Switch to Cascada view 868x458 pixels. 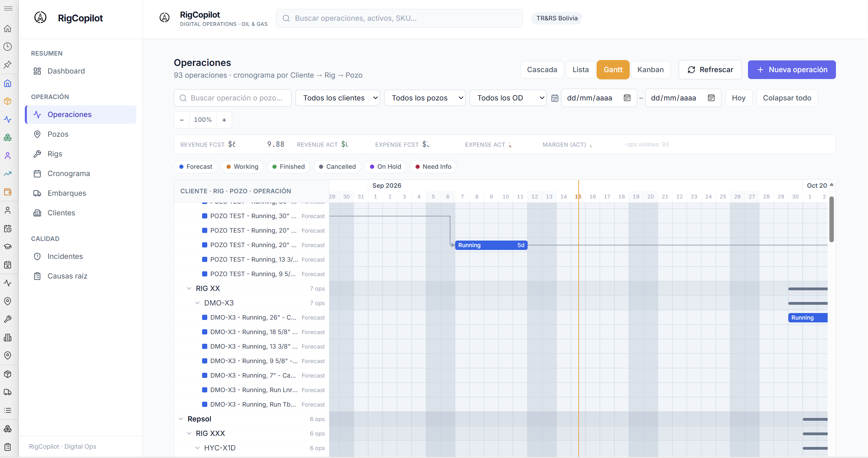pyautogui.click(x=542, y=70)
